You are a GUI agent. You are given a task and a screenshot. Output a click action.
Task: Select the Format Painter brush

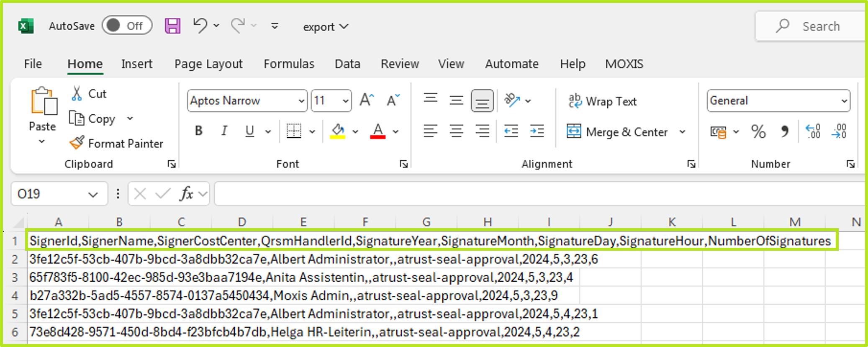tap(77, 143)
